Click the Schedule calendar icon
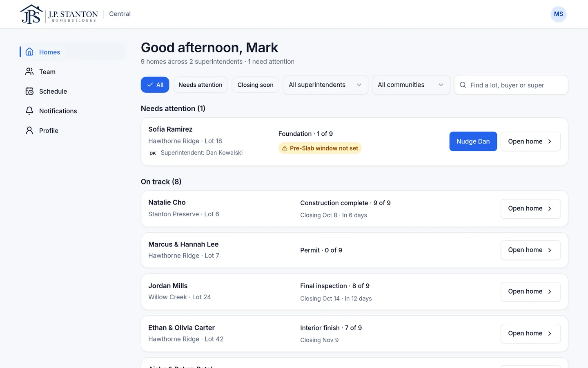Viewport: 588px width, 368px height. click(29, 91)
